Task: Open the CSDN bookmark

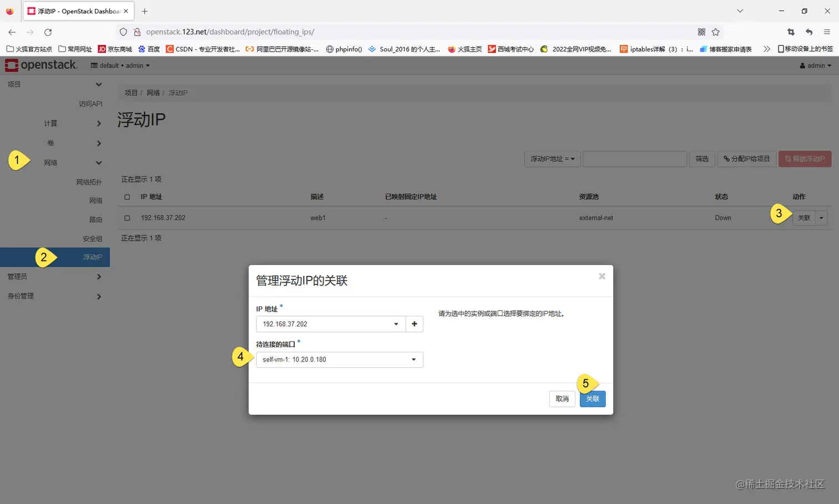Action: (203, 49)
